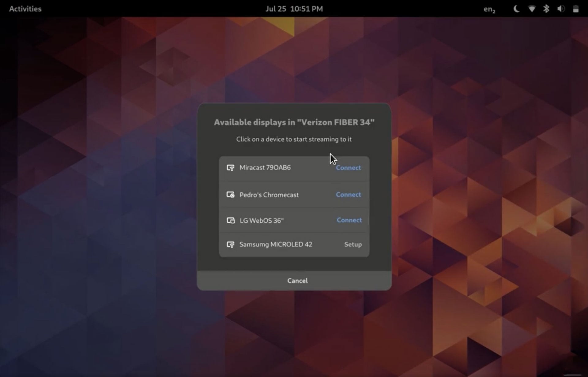This screenshot has width=588, height=377.
Task: Select the Pedro's Chromecast device name
Action: point(269,195)
